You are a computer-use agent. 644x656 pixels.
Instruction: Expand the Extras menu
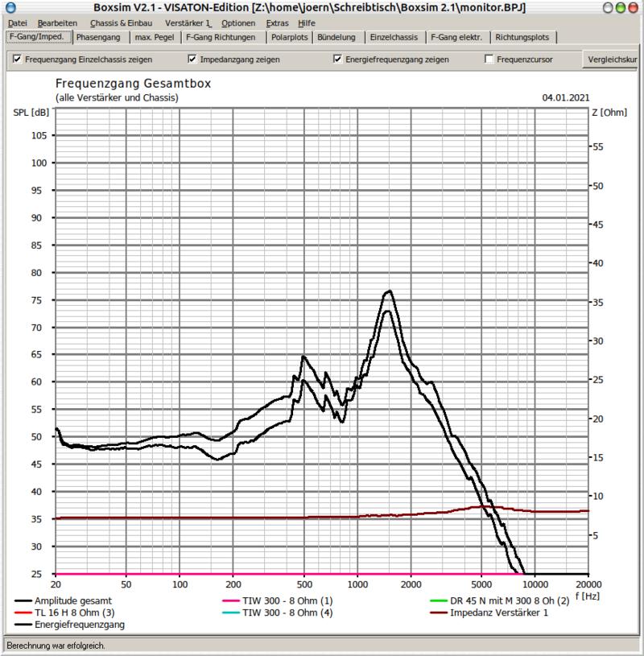point(277,23)
